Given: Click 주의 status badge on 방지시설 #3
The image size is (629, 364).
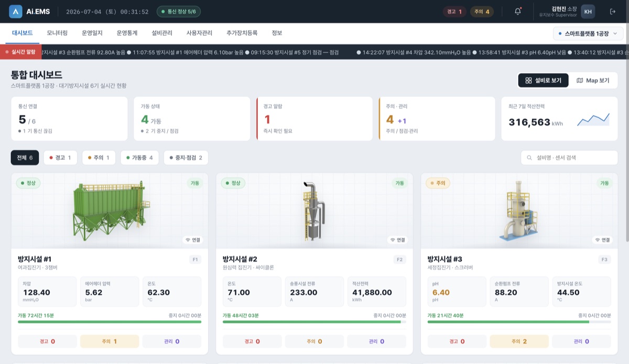Looking at the screenshot, I should click(x=438, y=183).
